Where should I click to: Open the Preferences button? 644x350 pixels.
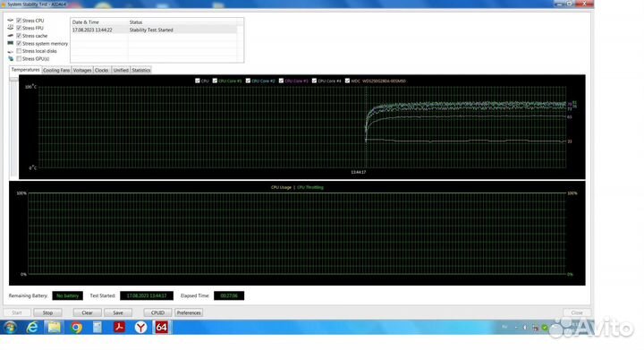coord(189,312)
